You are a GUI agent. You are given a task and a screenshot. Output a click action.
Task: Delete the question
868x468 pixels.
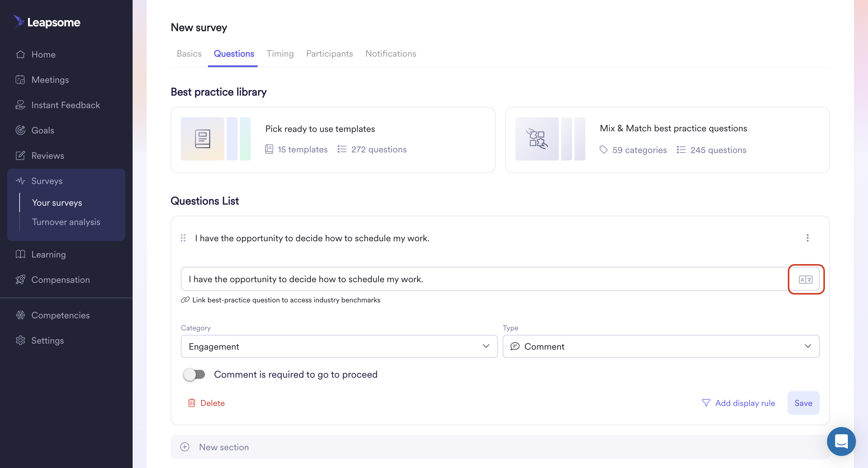coord(206,403)
